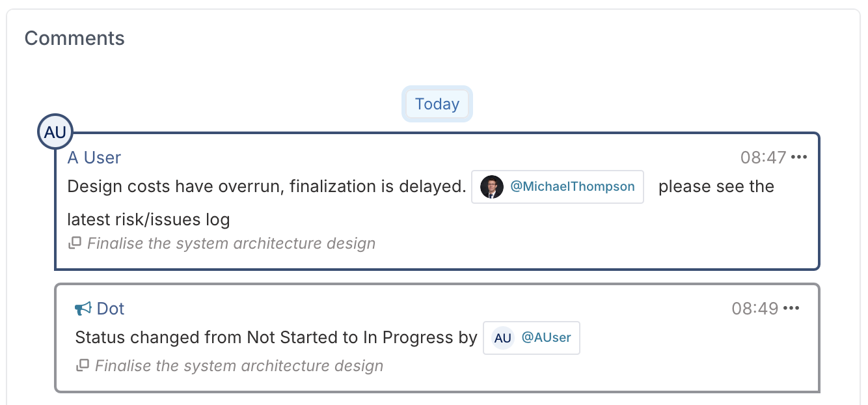Click the A User author name

pos(94,158)
